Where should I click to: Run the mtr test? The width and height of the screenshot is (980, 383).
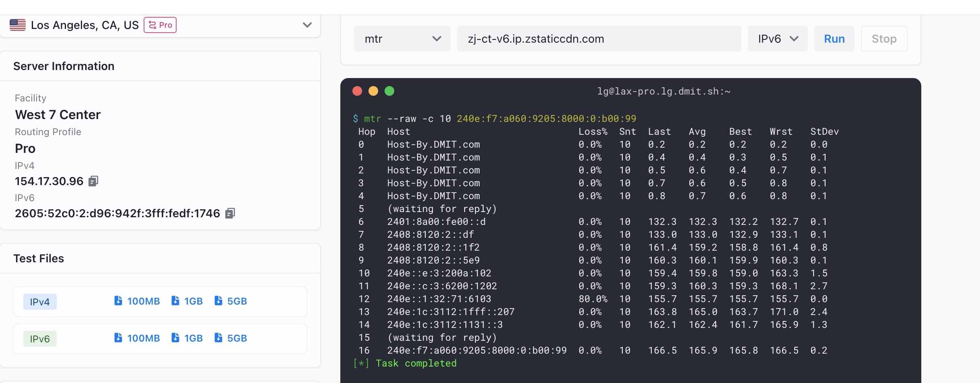tap(834, 39)
